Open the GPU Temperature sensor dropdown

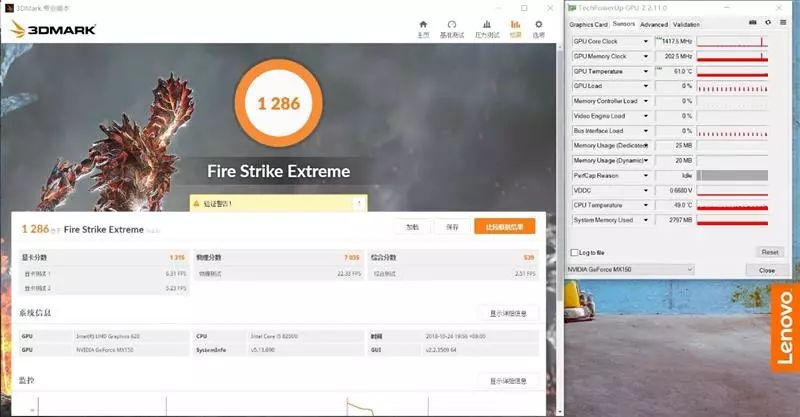point(645,71)
